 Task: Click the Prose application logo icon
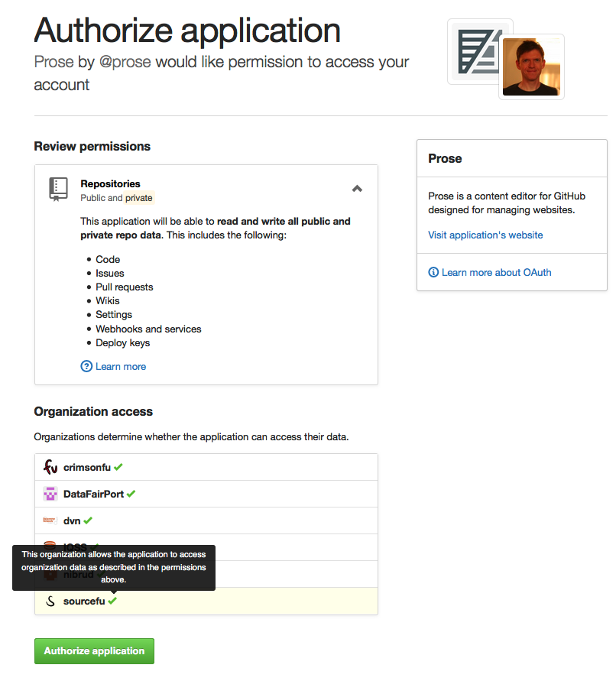(477, 52)
